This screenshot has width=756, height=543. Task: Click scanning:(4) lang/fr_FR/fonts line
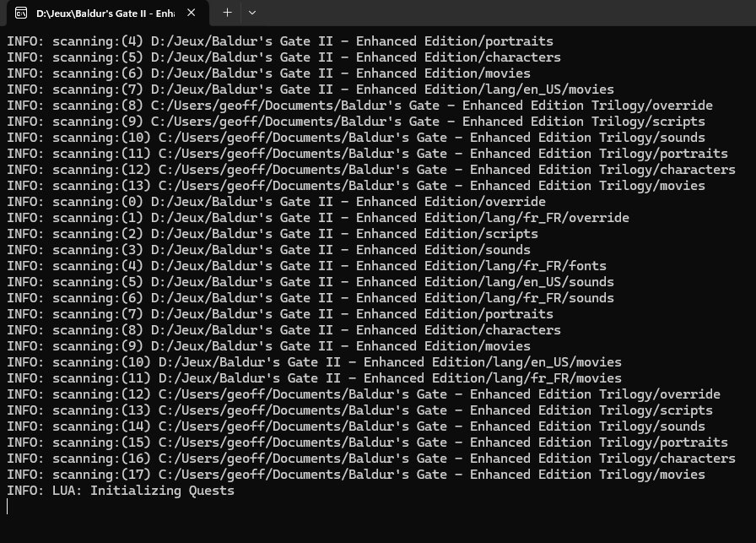click(306, 266)
